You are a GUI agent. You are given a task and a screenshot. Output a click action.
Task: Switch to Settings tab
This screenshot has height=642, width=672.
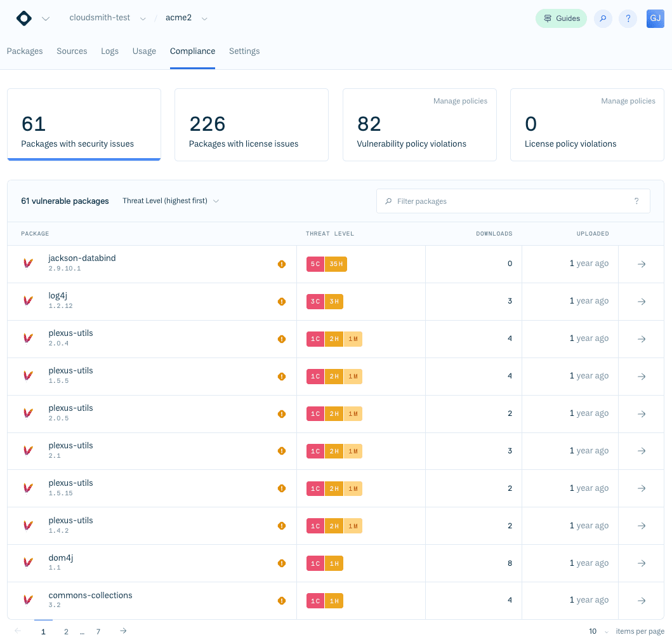[244, 51]
